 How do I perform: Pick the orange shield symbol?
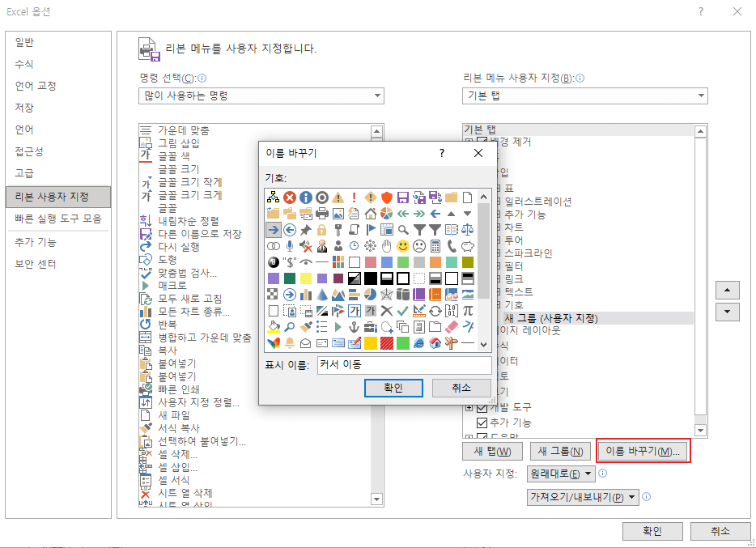[x=387, y=198]
